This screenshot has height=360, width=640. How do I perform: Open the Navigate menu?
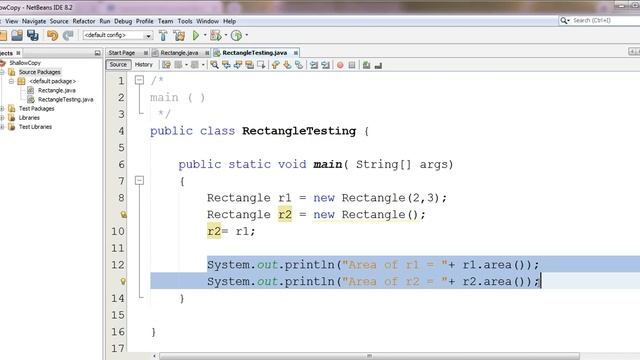(34, 21)
